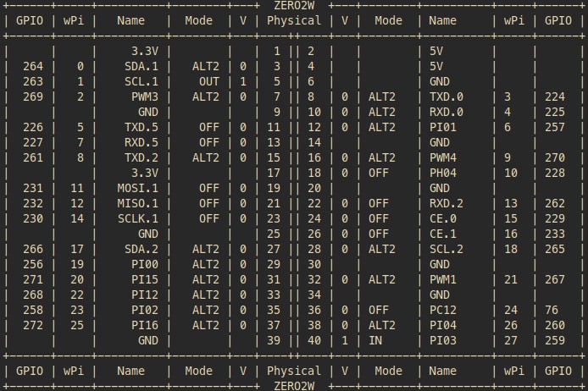Click GPIO number 232
Viewport: 588px width, 391px height.
tap(33, 203)
